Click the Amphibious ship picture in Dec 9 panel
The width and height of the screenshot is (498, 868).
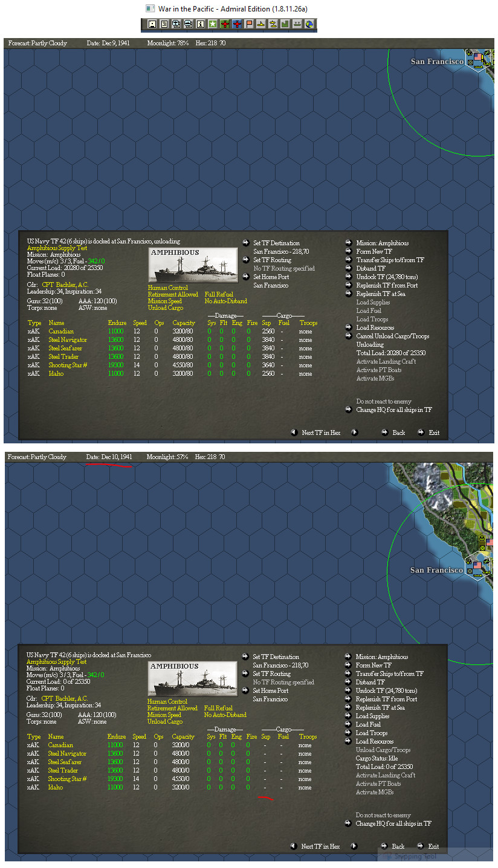[193, 265]
